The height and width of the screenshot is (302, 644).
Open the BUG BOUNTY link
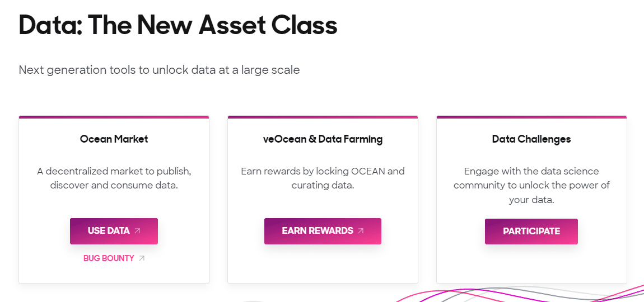point(109,258)
